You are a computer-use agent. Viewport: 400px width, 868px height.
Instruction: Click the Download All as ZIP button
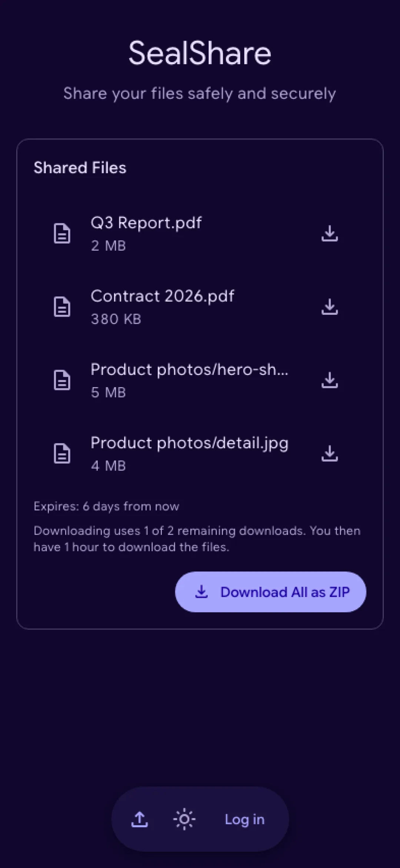click(x=270, y=592)
